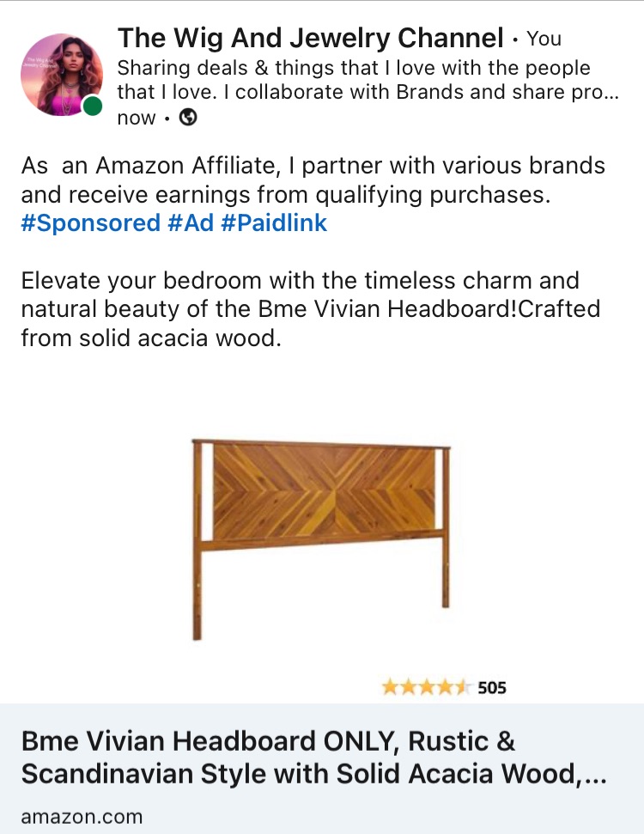Image resolution: width=644 pixels, height=834 pixels.
Task: Open the #Sponsored hashtag
Action: pos(90,223)
